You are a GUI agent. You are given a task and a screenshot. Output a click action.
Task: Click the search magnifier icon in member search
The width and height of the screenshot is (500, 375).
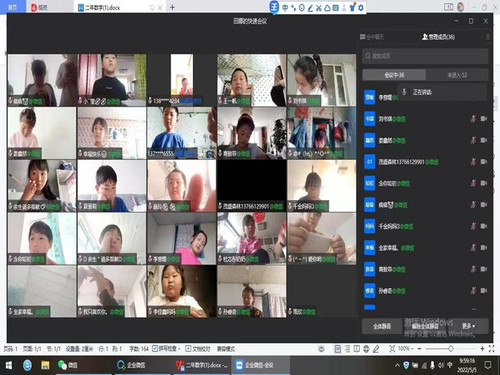[x=368, y=56]
